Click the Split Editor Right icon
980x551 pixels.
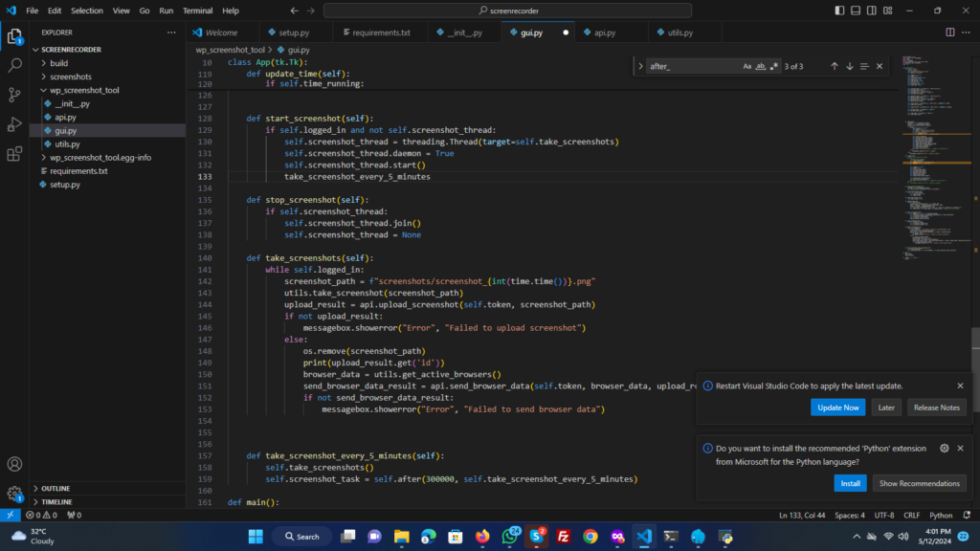coord(950,32)
